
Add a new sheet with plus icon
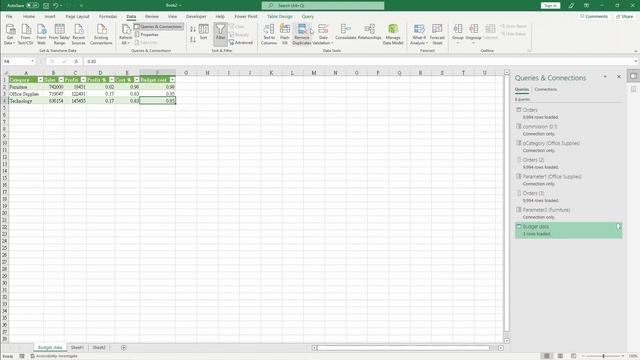point(123,348)
